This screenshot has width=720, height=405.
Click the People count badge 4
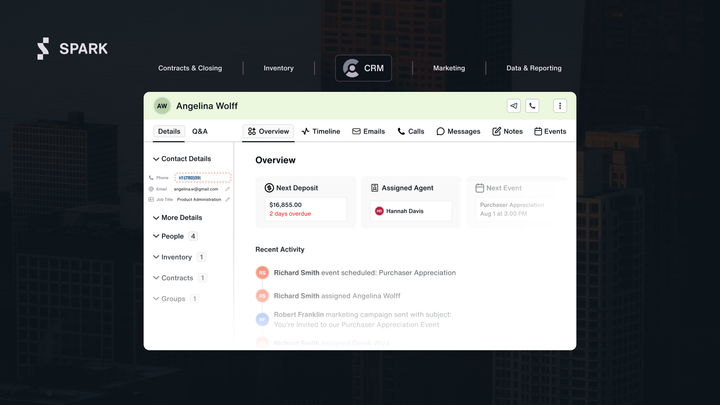point(193,236)
